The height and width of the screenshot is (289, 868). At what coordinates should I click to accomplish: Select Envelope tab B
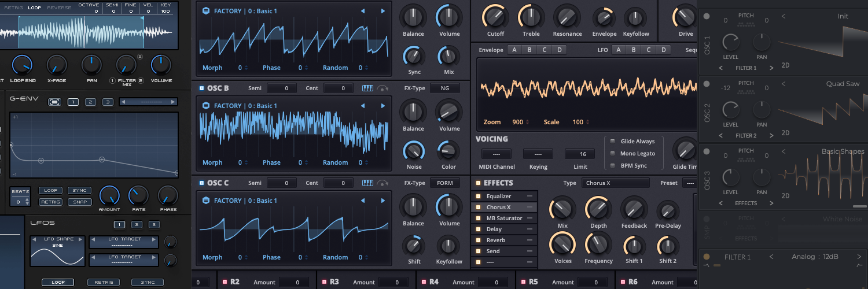click(x=529, y=50)
